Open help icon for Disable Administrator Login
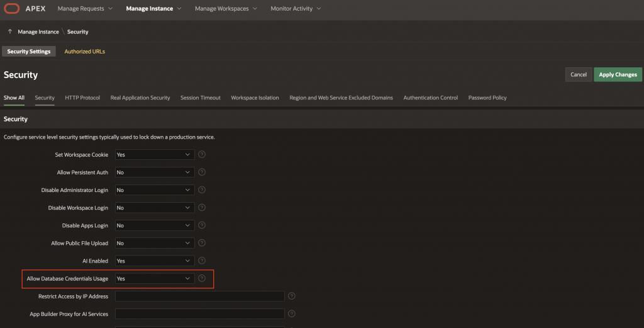The width and height of the screenshot is (644, 328). 202,189
